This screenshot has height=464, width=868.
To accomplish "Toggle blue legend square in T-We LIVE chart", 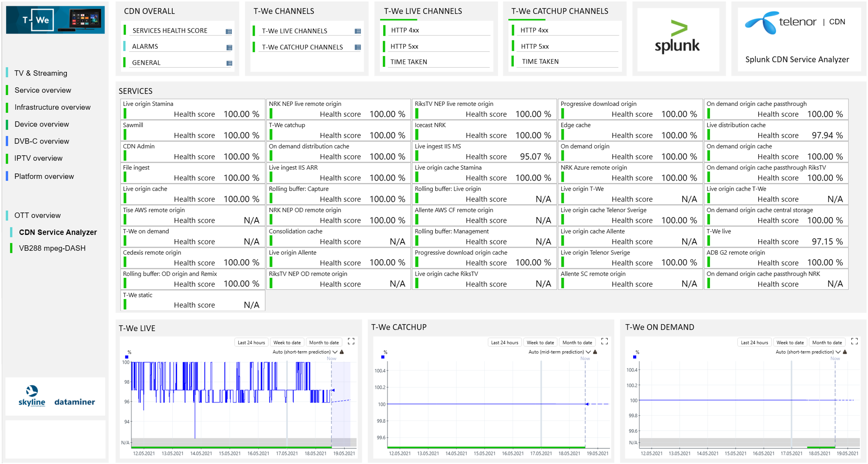I will coord(127,357).
